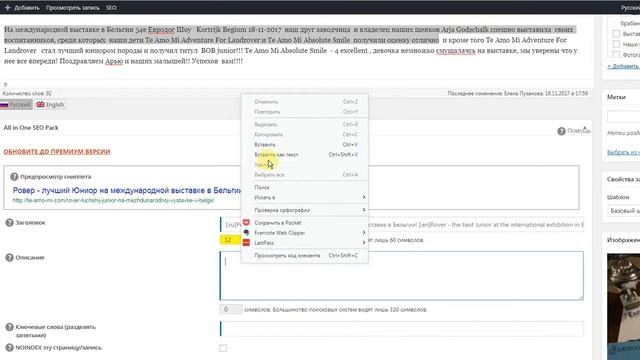Click the 0 символов description counter

point(231,309)
